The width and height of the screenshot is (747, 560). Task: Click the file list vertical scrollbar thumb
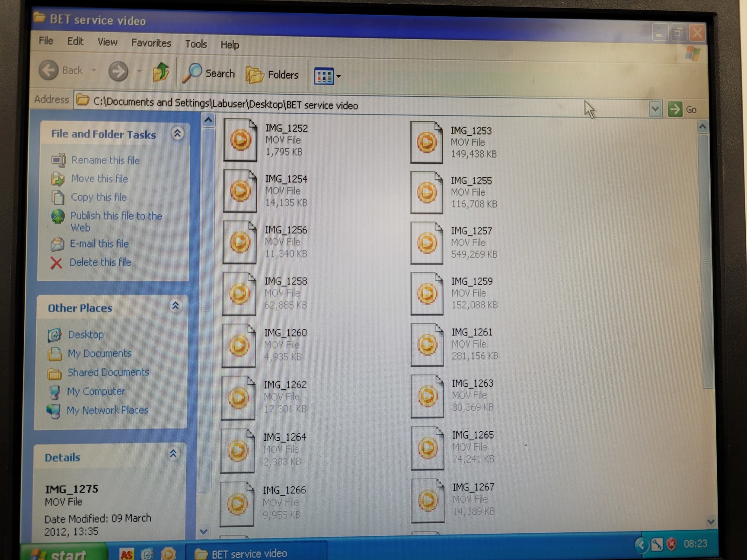pyautogui.click(x=705, y=261)
